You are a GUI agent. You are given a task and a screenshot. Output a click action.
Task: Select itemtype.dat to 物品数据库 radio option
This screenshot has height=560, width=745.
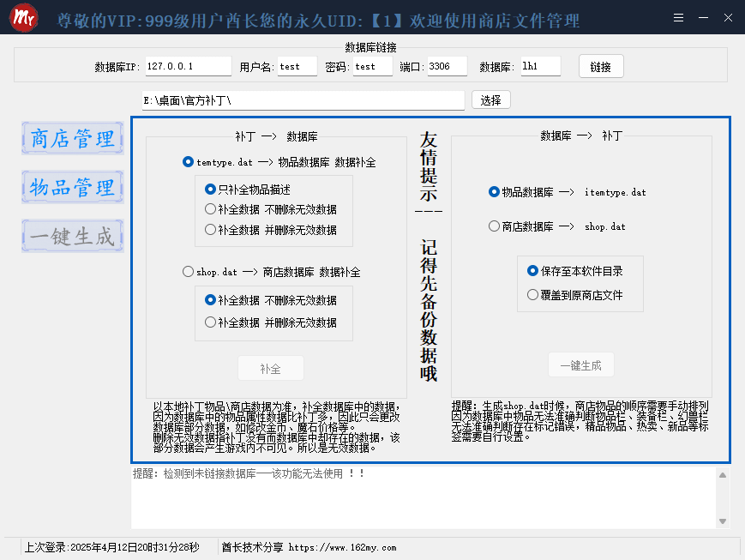click(x=189, y=161)
